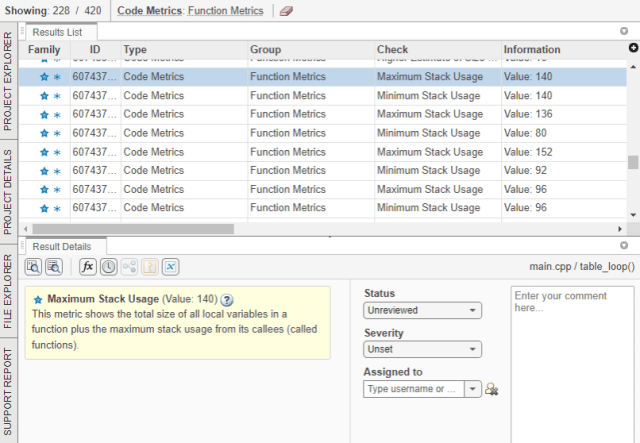The height and width of the screenshot is (443, 640).
Task: Open the File Explorer side tab
Action: click(8, 290)
